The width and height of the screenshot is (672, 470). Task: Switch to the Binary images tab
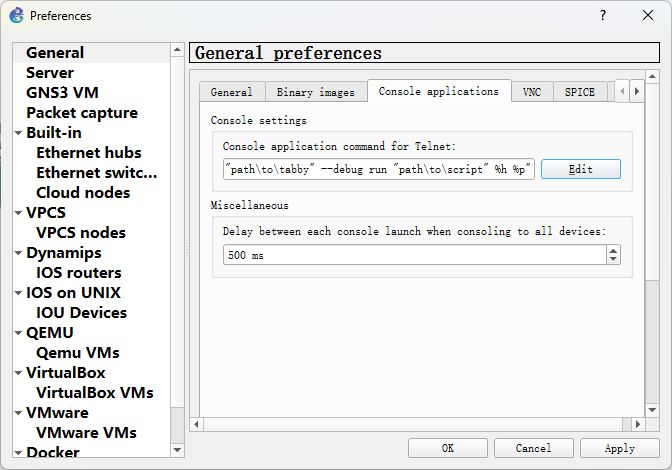(315, 92)
